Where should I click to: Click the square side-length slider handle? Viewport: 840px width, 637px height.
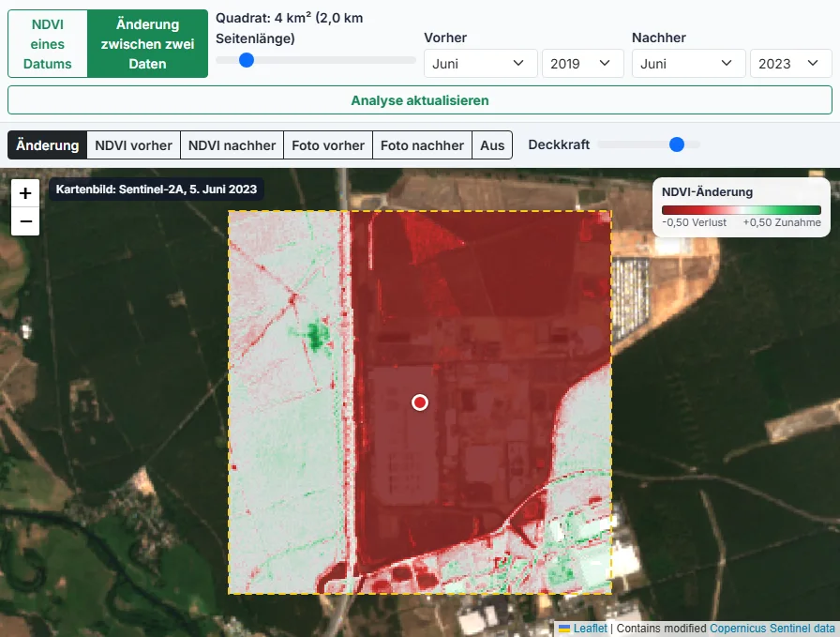click(x=247, y=60)
